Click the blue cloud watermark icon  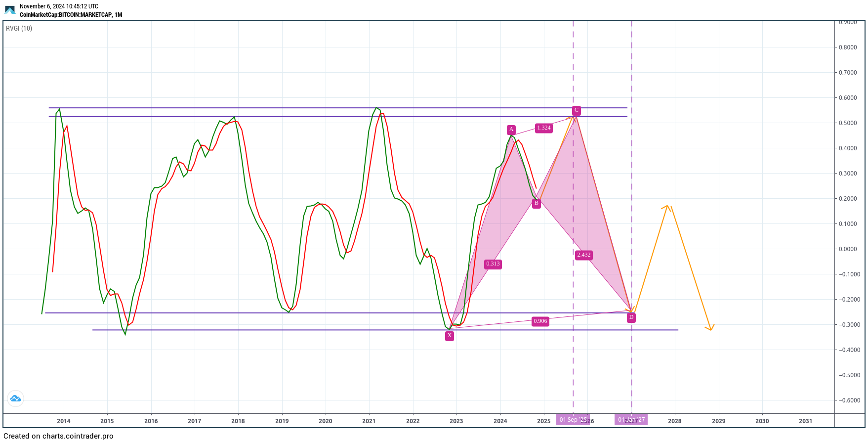click(x=15, y=399)
